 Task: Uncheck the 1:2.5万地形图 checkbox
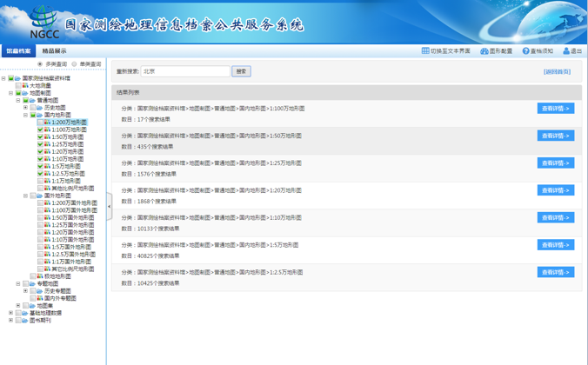tap(40, 174)
